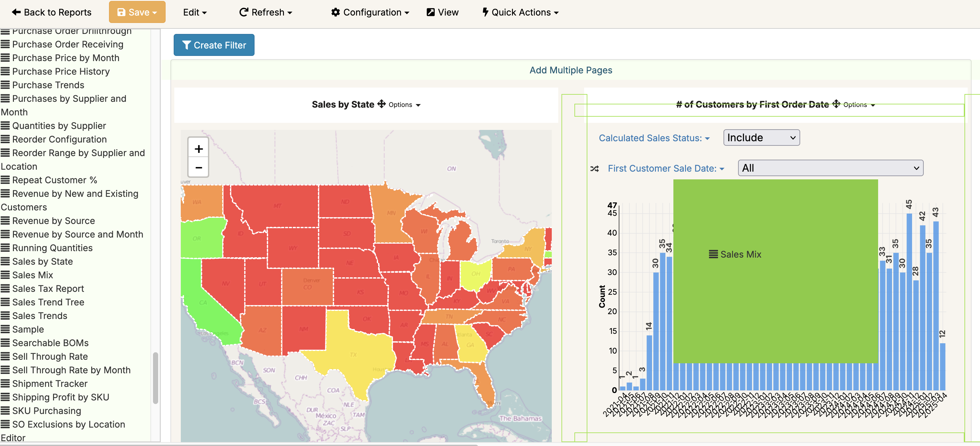Open the Include dropdown

pos(761,137)
